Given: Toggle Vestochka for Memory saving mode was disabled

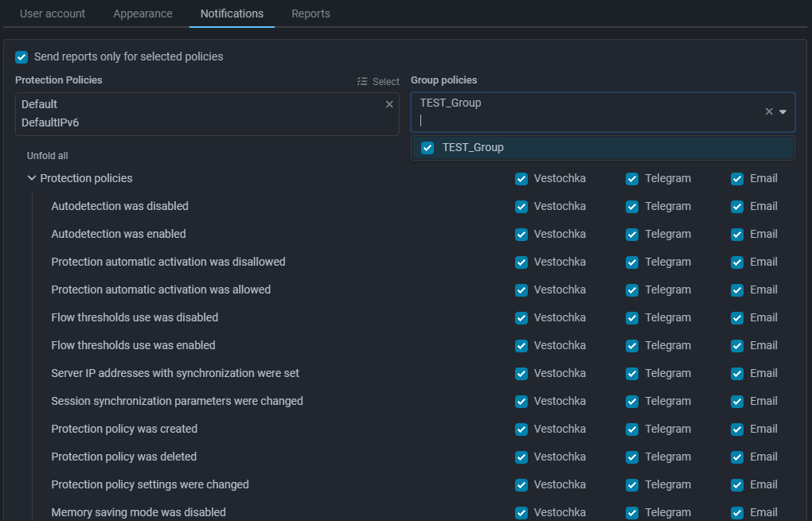Looking at the screenshot, I should (x=521, y=513).
